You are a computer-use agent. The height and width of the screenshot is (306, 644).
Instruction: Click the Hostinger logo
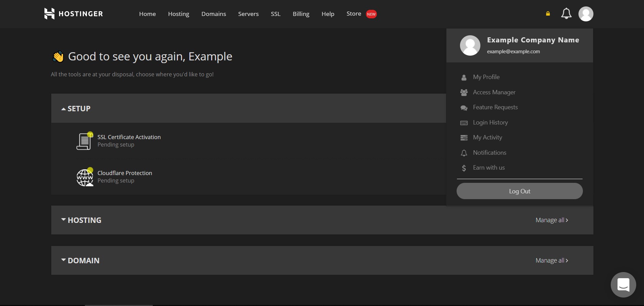click(x=73, y=14)
